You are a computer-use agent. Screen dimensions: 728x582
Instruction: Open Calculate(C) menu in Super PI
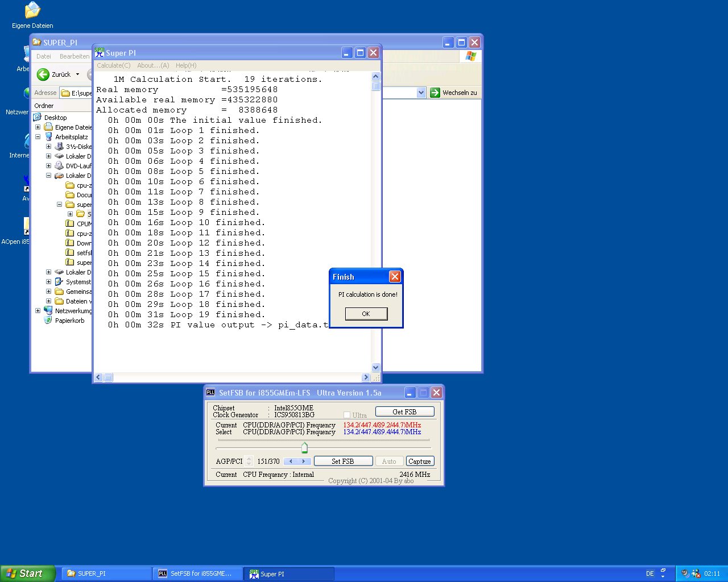114,65
